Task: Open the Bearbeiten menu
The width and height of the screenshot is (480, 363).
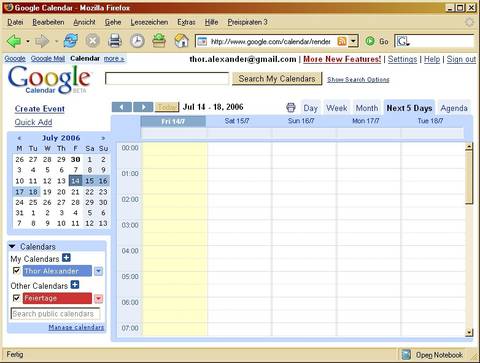Action: [48, 22]
